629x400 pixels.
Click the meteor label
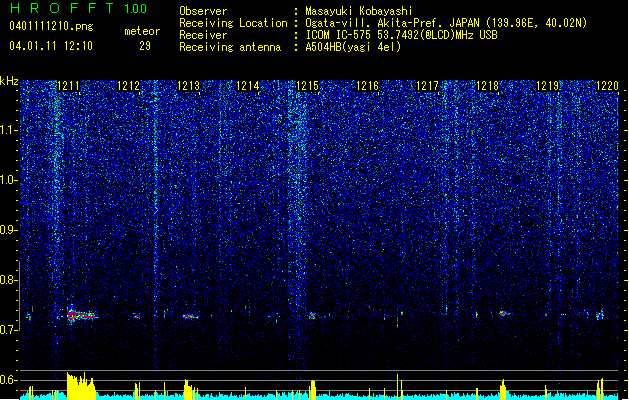coord(142,31)
